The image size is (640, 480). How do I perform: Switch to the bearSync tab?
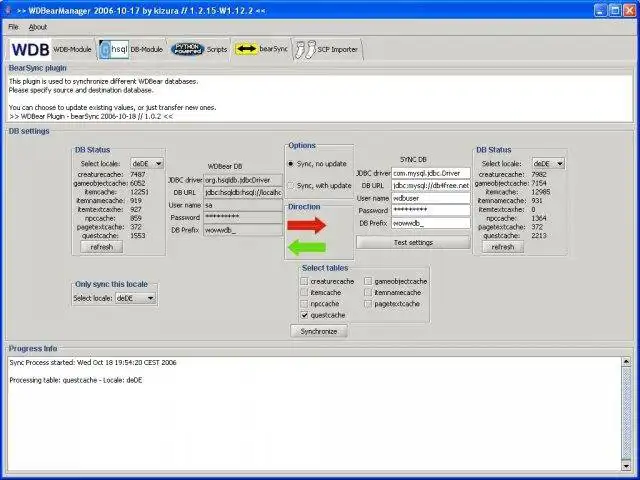261,49
